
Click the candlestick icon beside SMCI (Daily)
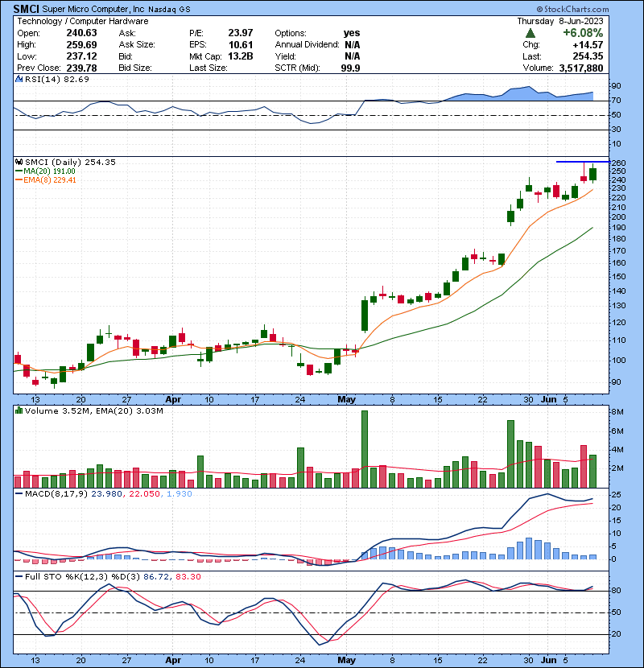(19, 162)
